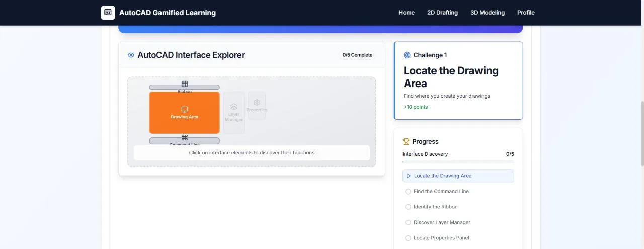Screen dimensions: 644x249
Task: Click the Discover Layer Manager text
Action: 442,222
